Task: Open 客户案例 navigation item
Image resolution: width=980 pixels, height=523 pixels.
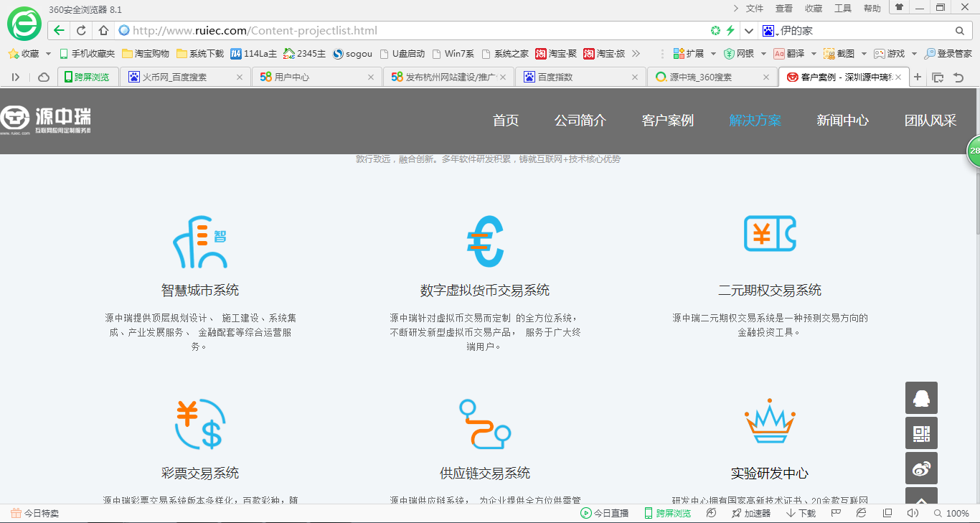Action: pyautogui.click(x=668, y=121)
